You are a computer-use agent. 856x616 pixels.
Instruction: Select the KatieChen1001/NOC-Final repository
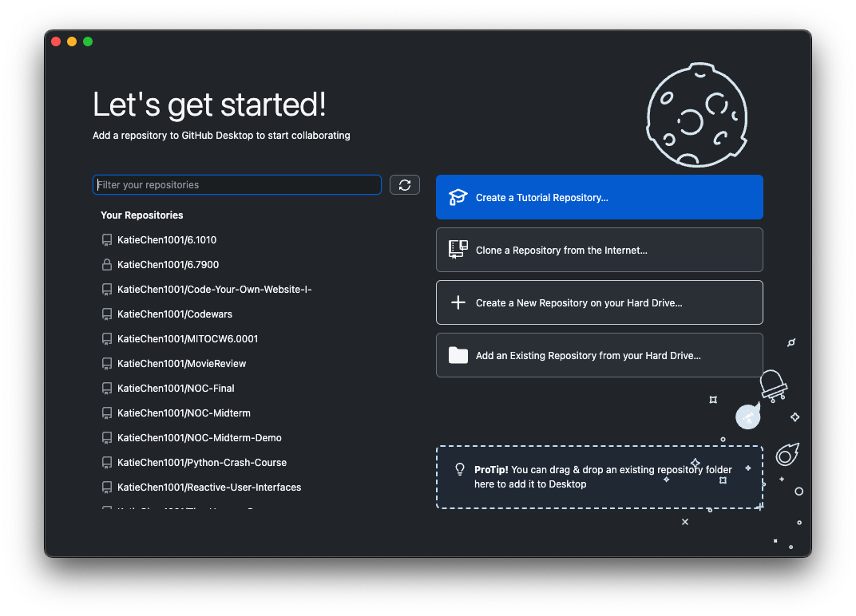coord(176,388)
